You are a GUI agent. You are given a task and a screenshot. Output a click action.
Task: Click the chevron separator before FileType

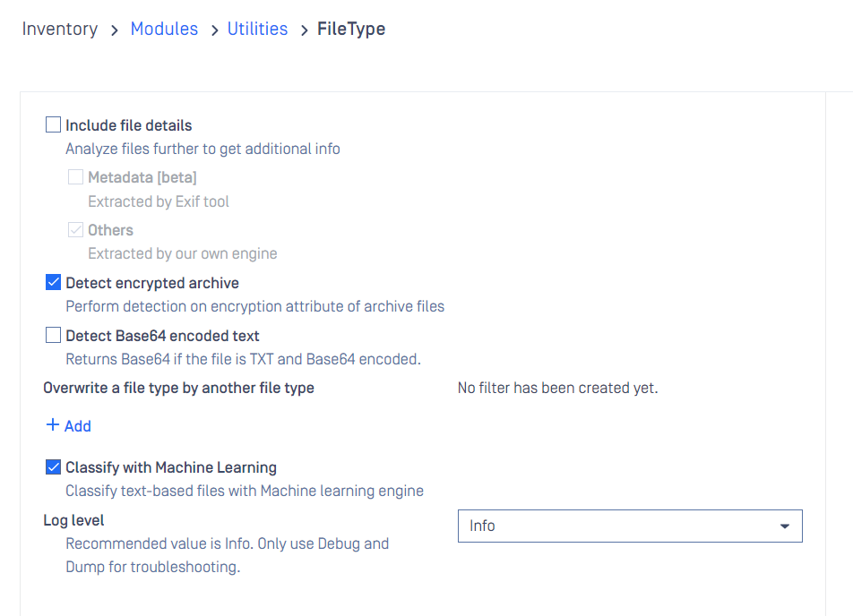coord(304,30)
